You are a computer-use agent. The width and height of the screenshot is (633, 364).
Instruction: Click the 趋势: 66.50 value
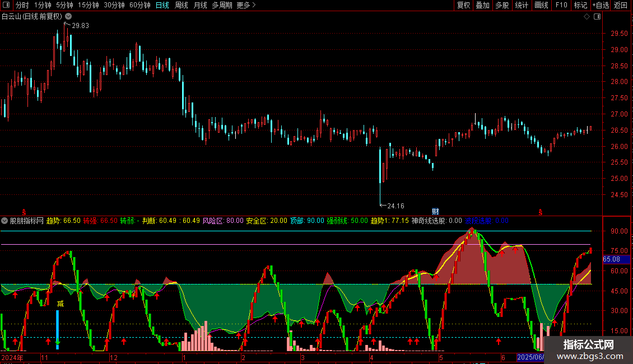coord(63,221)
